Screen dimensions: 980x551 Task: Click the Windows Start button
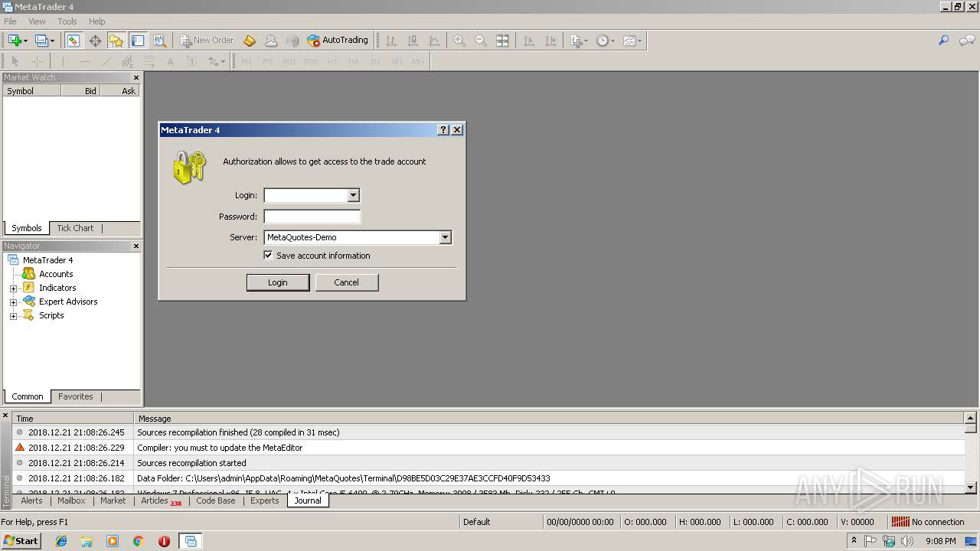[x=21, y=541]
